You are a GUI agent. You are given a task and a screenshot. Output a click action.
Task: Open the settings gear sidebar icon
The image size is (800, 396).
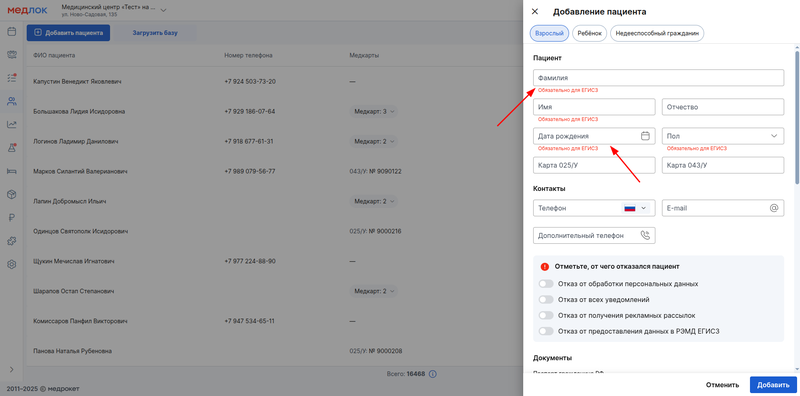12,264
